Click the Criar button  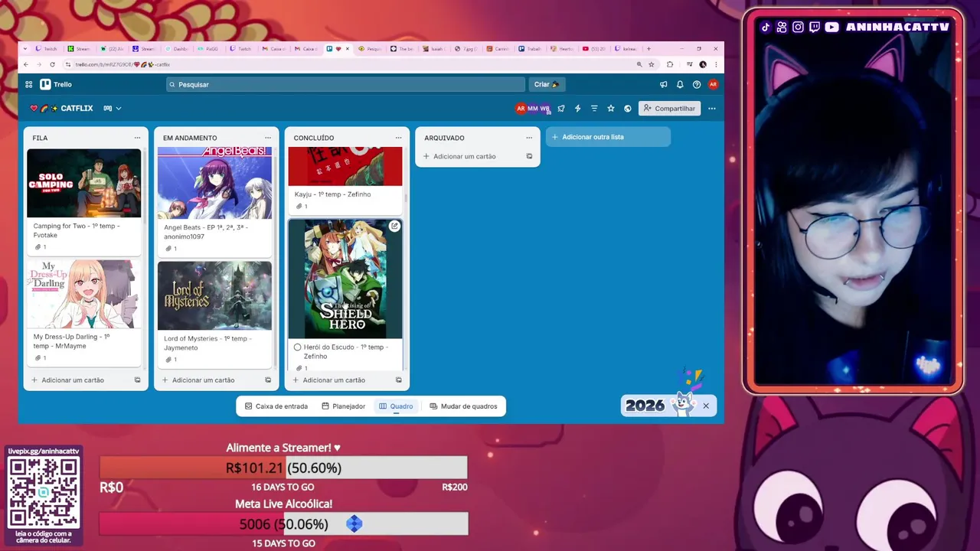547,84
